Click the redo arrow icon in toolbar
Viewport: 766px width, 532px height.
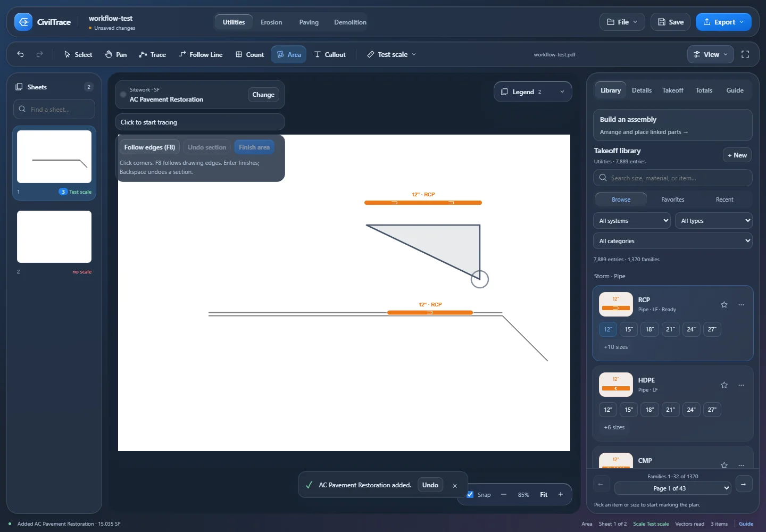click(39, 54)
